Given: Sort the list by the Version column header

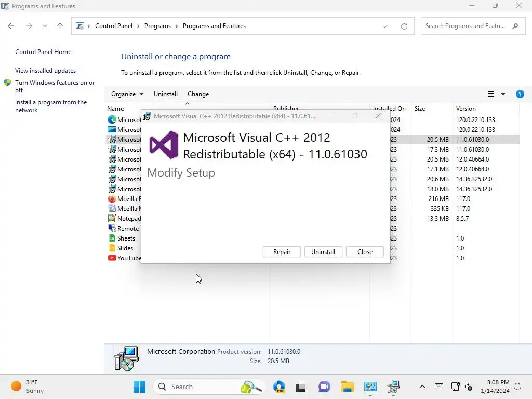Looking at the screenshot, I should (x=466, y=109).
